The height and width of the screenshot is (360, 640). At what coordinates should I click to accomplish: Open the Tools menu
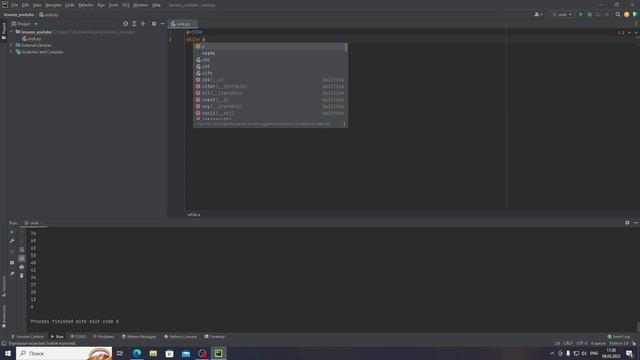click(113, 5)
